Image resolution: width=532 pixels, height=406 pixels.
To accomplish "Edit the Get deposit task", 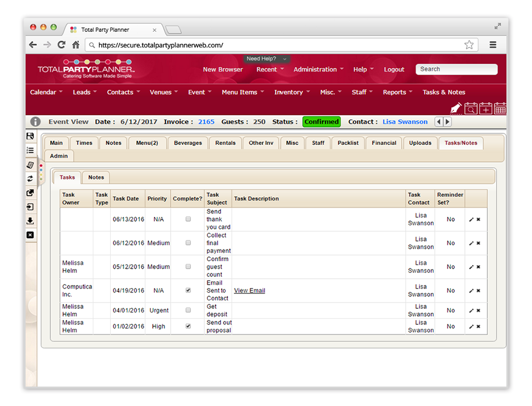I will coord(471,310).
